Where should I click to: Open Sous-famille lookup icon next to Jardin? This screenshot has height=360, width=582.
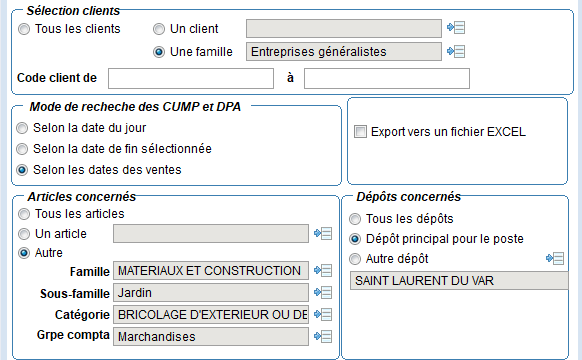(323, 292)
